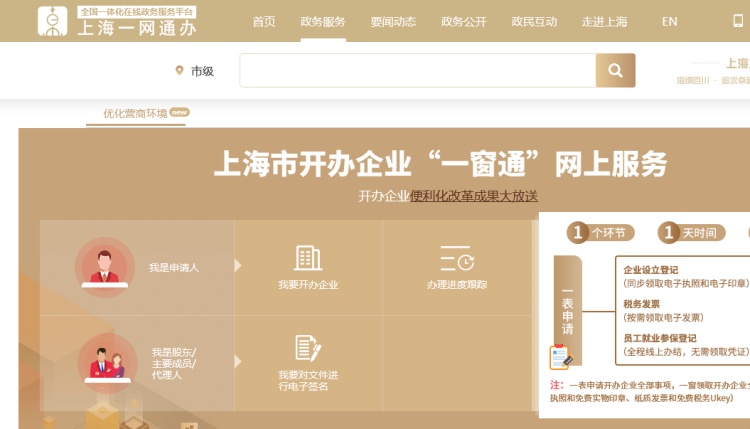The width and height of the screenshot is (750, 429).
Task: Select the 我是股东 two-person avatar icon
Action: [x=108, y=363]
